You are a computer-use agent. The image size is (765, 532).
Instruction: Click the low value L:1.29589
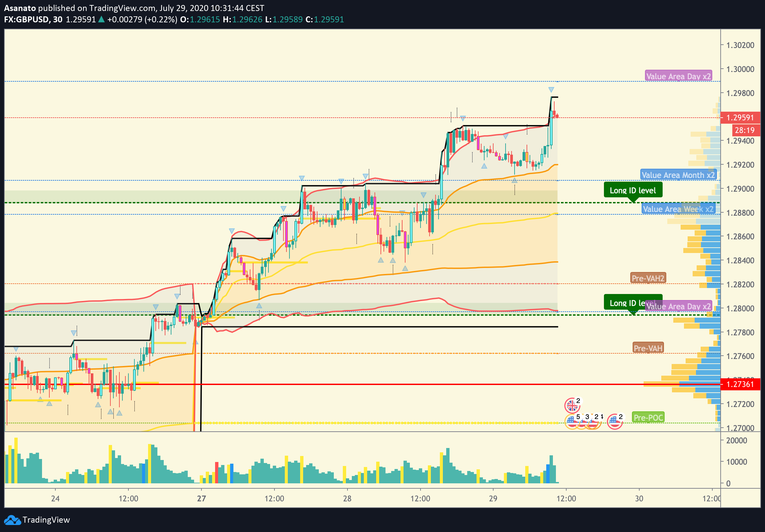(284, 19)
